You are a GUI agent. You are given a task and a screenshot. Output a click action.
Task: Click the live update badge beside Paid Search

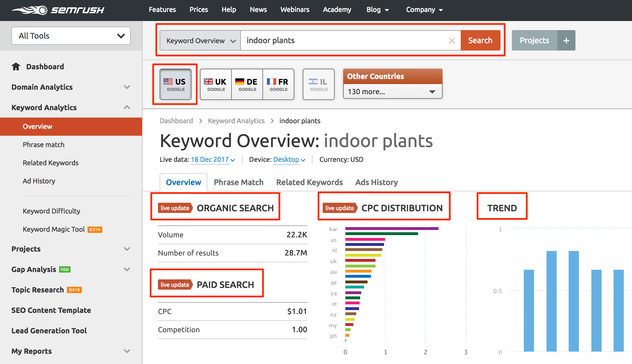[x=175, y=285]
